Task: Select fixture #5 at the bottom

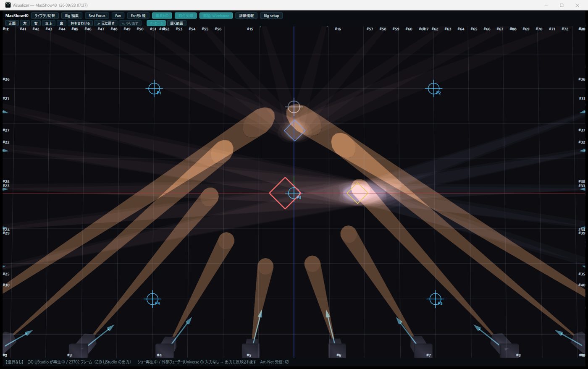Action: coord(250,348)
